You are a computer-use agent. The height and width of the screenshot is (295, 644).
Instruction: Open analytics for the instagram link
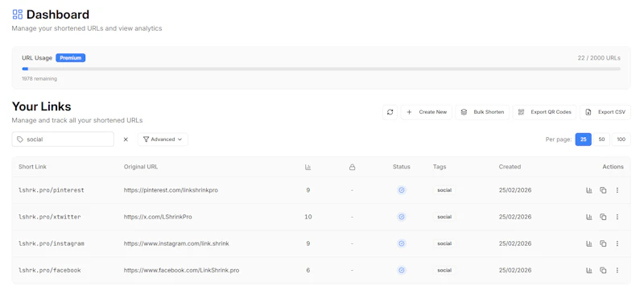pyautogui.click(x=589, y=243)
